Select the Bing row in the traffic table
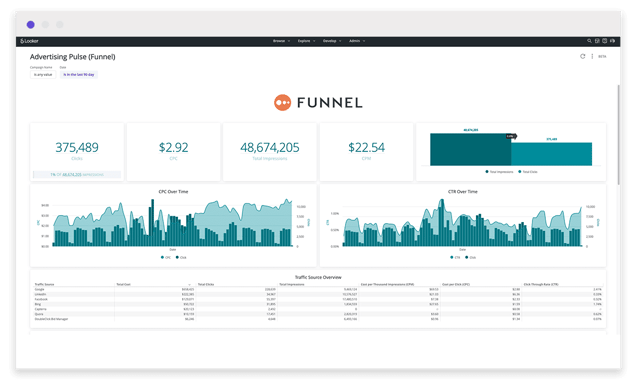This screenshot has height=392, width=639. [x=318, y=304]
